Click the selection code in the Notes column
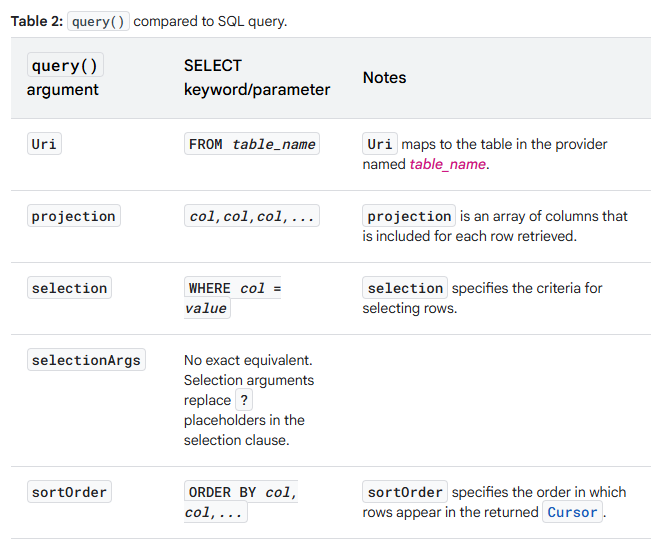 coord(405,288)
